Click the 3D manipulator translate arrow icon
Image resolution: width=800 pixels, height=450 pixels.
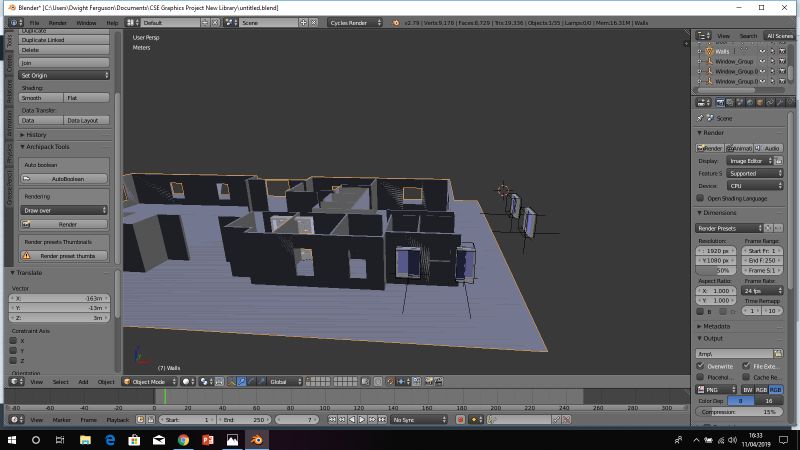coord(241,381)
